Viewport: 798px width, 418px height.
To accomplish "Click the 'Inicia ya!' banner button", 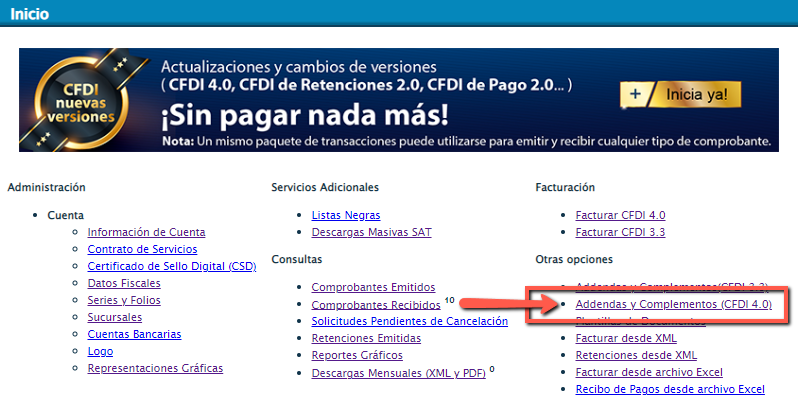I will pyautogui.click(x=681, y=94).
